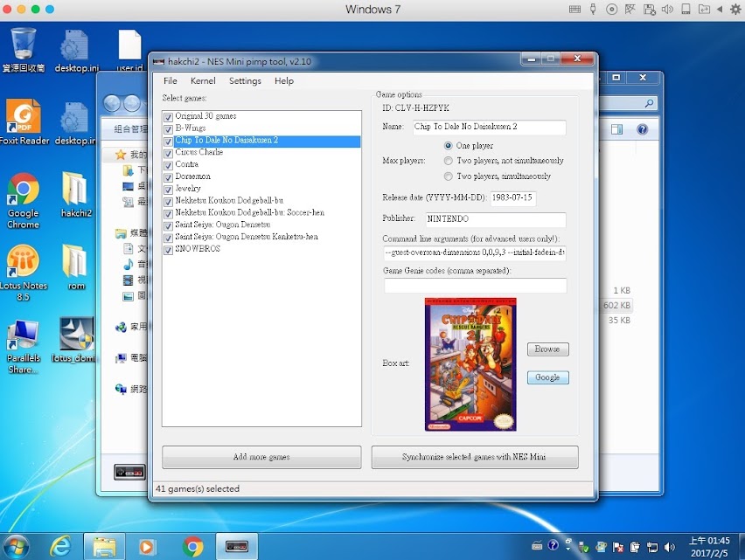The width and height of the screenshot is (745, 560).
Task: Toggle the Original 30 games checkbox
Action: 168,117
